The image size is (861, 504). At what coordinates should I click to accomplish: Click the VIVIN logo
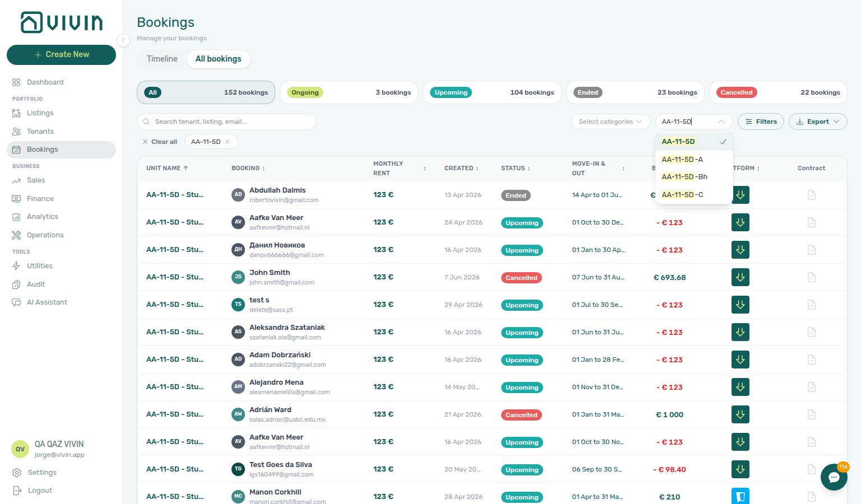(x=62, y=22)
